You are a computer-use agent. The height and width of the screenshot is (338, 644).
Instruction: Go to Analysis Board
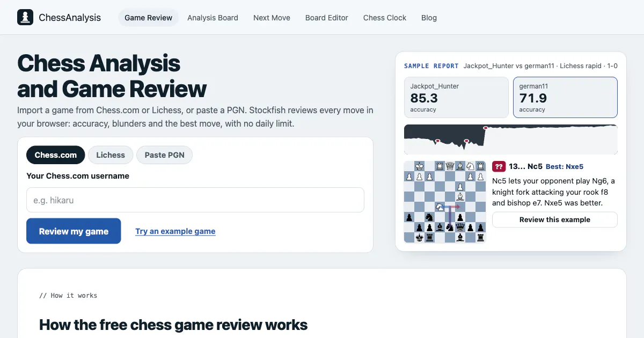[213, 18]
